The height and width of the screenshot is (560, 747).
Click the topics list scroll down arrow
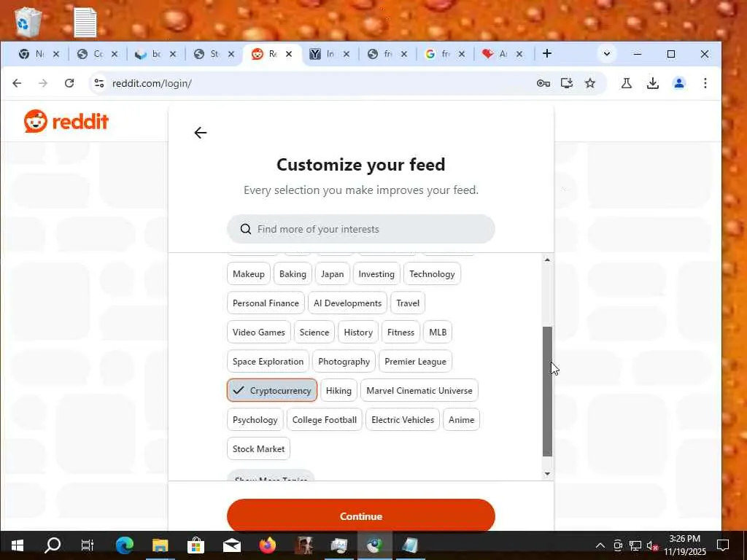547,473
